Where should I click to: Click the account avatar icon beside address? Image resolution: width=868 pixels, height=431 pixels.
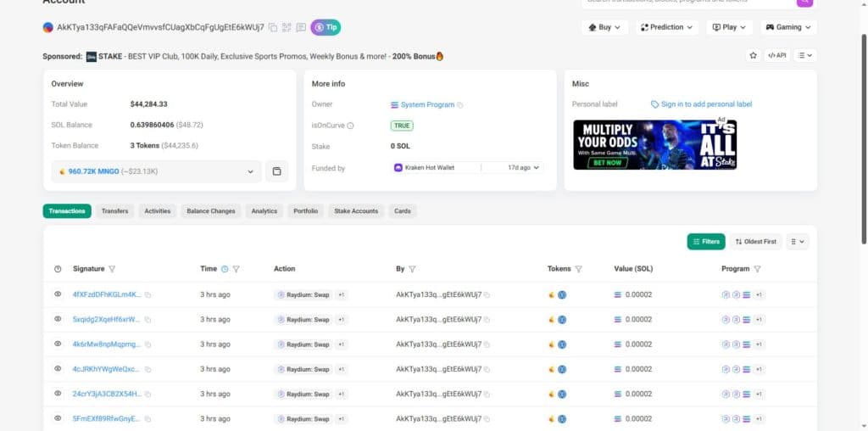pos(48,27)
